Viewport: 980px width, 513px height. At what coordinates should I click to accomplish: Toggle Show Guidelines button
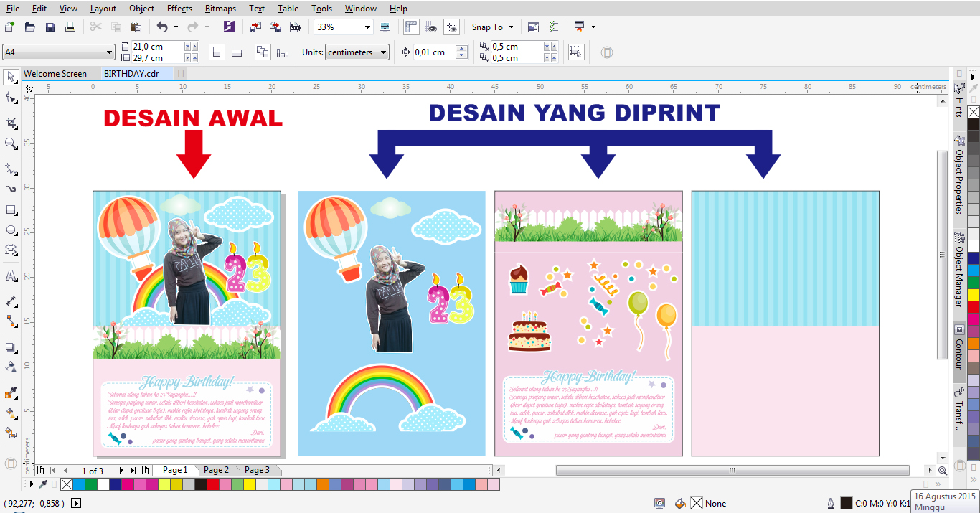(451, 27)
